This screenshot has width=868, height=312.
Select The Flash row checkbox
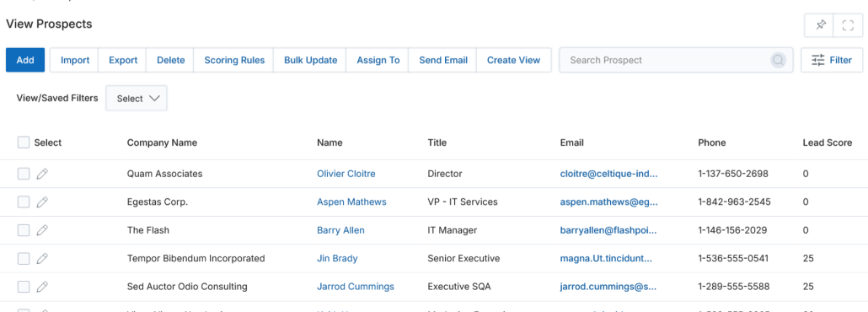[x=24, y=230]
